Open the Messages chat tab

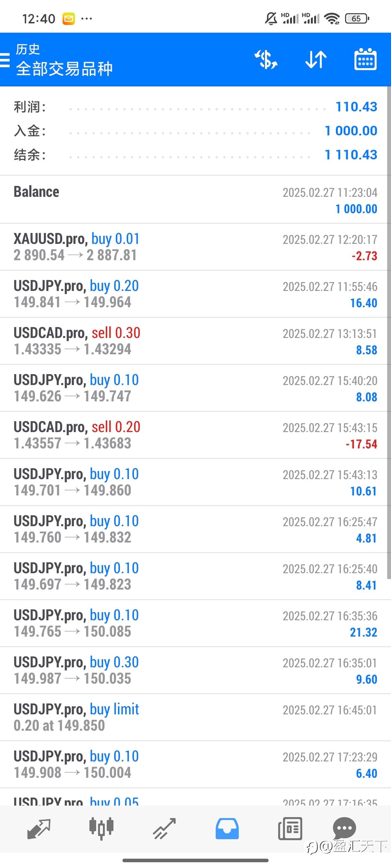tap(345, 828)
